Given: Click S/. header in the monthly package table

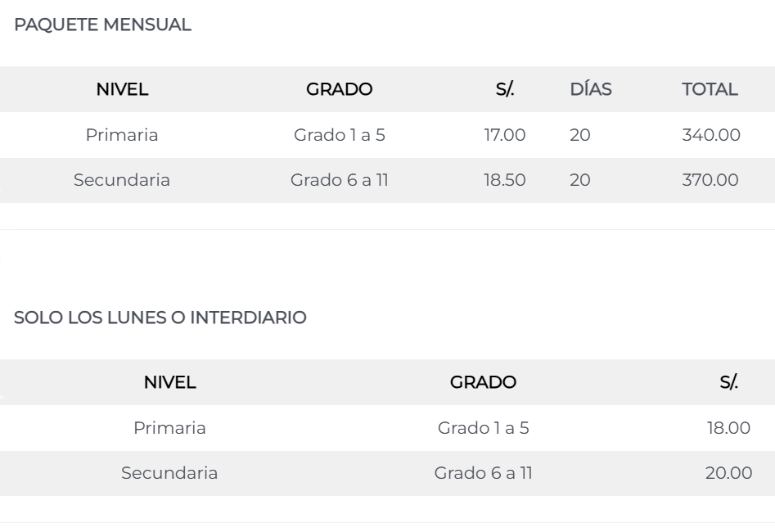Looking at the screenshot, I should [505, 90].
